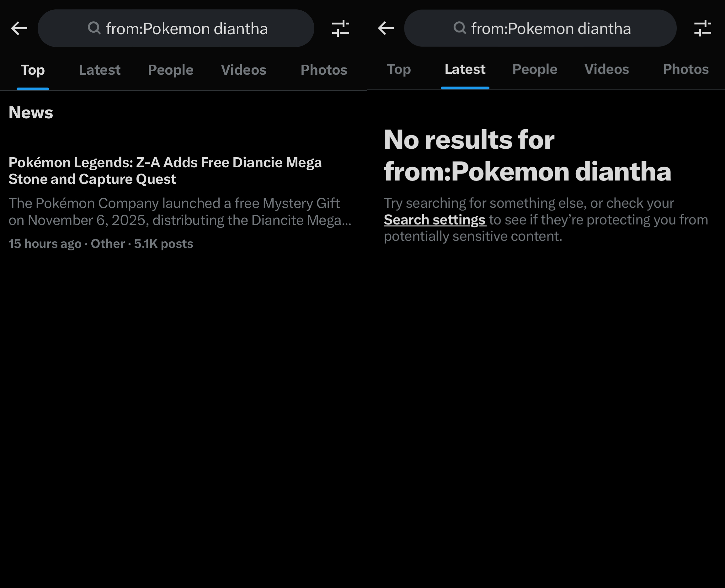This screenshot has height=588, width=725.
Task: Click the back arrow in left panel
Action: [19, 28]
